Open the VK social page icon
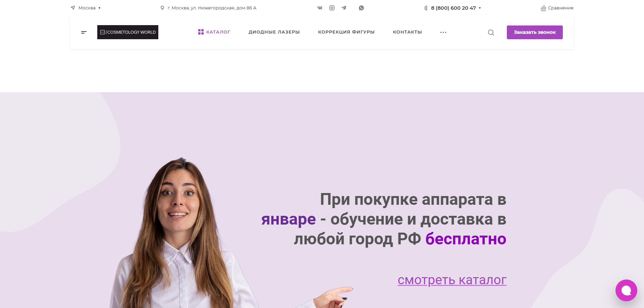 [320, 8]
